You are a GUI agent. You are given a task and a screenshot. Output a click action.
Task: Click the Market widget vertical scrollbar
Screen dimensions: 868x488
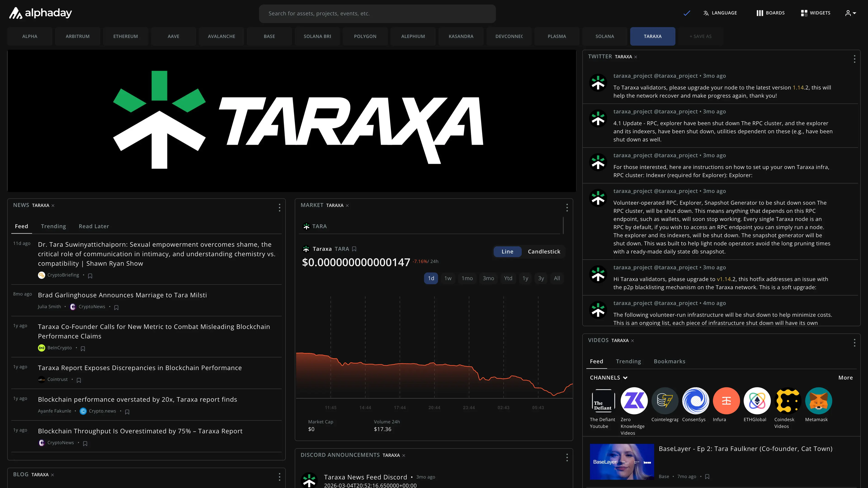tap(563, 225)
